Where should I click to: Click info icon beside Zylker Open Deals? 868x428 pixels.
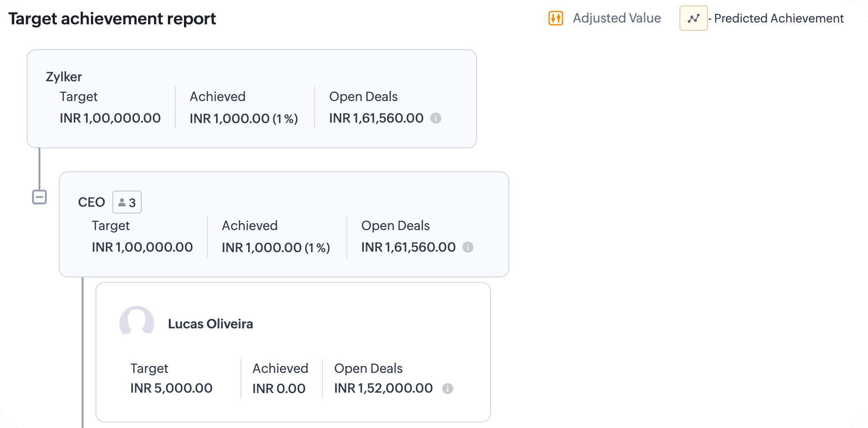coord(436,118)
